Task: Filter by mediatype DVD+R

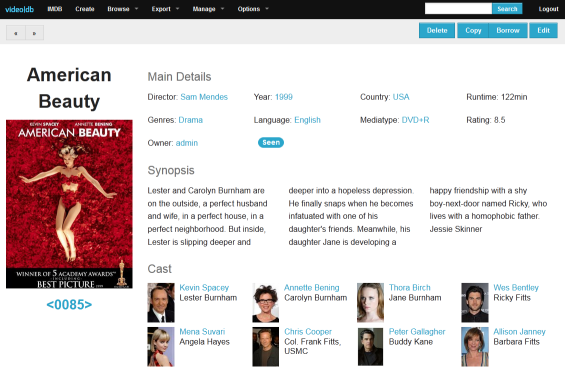Action: 415,120
